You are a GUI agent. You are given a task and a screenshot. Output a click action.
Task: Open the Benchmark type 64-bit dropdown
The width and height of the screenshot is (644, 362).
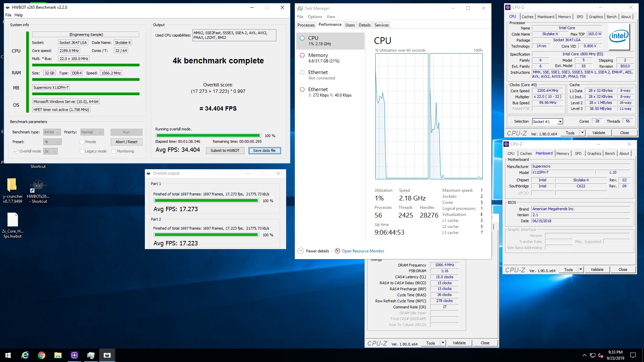tap(52, 132)
